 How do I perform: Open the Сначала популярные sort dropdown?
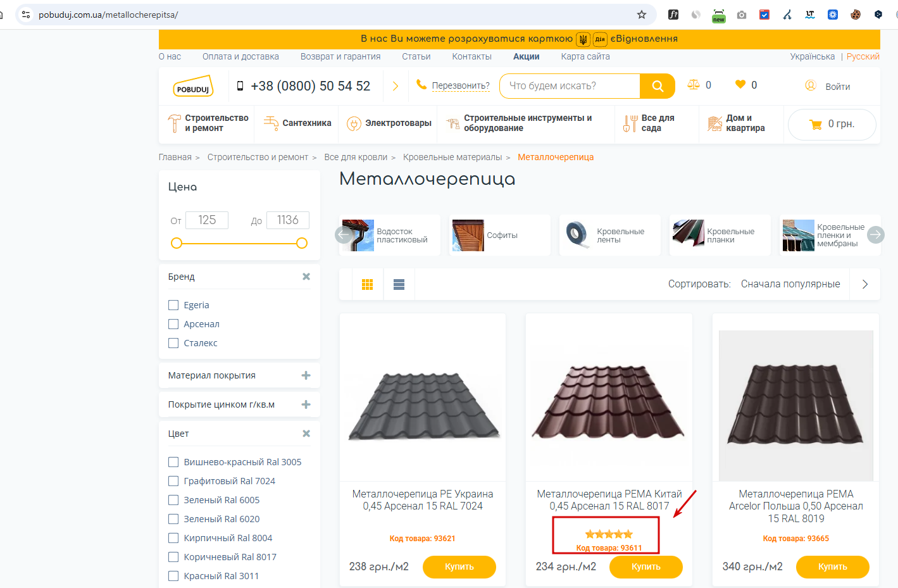coord(790,284)
